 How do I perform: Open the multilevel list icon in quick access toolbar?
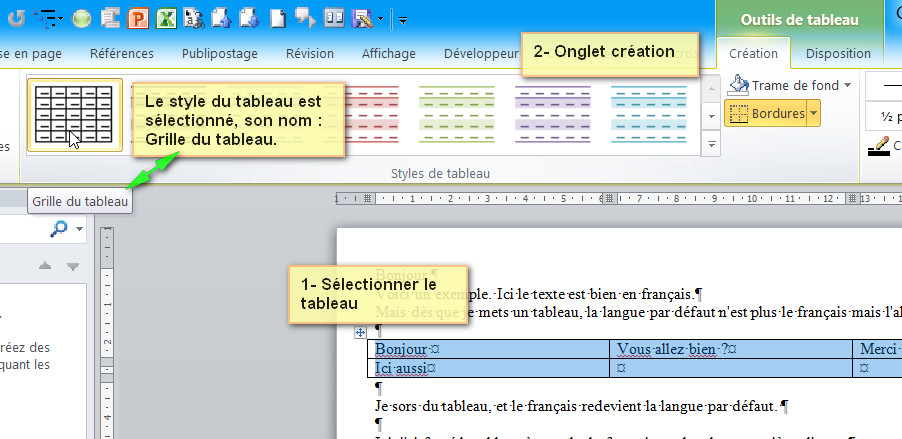[46, 18]
